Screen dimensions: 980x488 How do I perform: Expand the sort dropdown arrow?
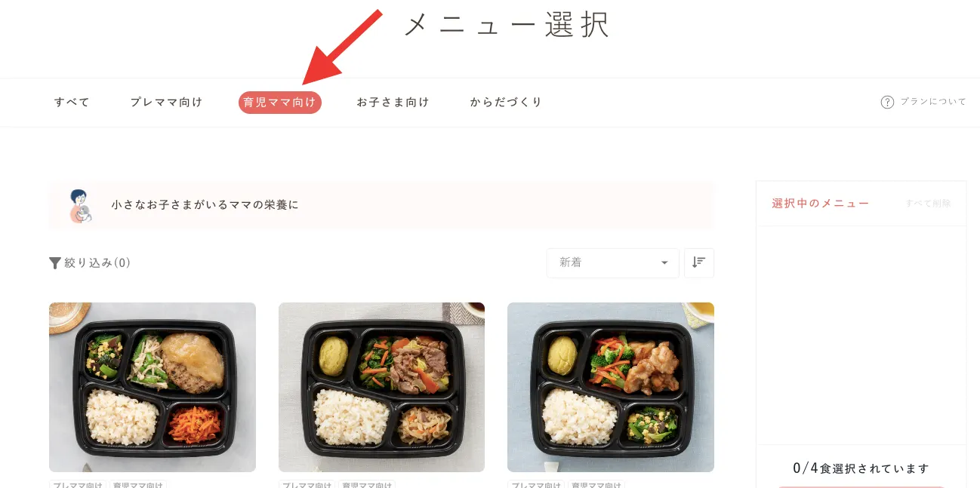[x=664, y=263]
